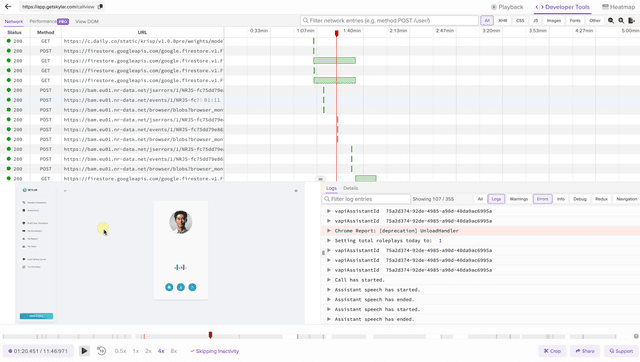Toggle the Navigation log filter

click(627, 199)
